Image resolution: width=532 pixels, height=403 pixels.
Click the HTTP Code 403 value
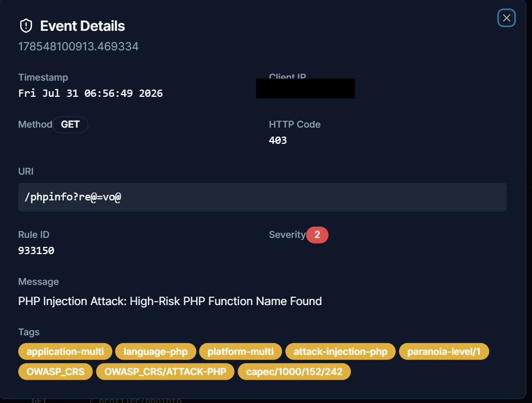click(x=278, y=140)
